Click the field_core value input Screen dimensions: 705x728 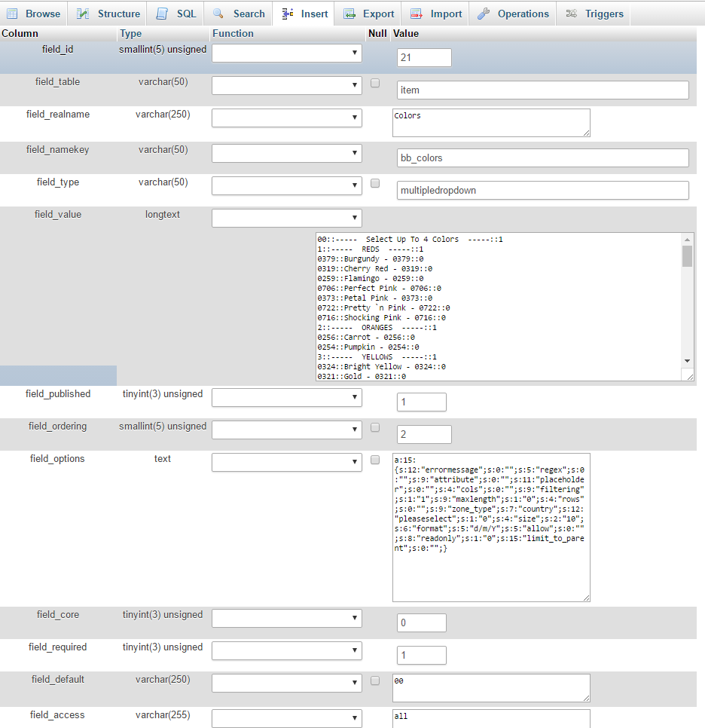[422, 623]
